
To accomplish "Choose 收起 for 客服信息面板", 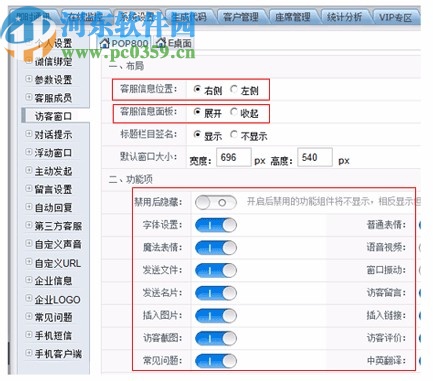I will (x=234, y=112).
